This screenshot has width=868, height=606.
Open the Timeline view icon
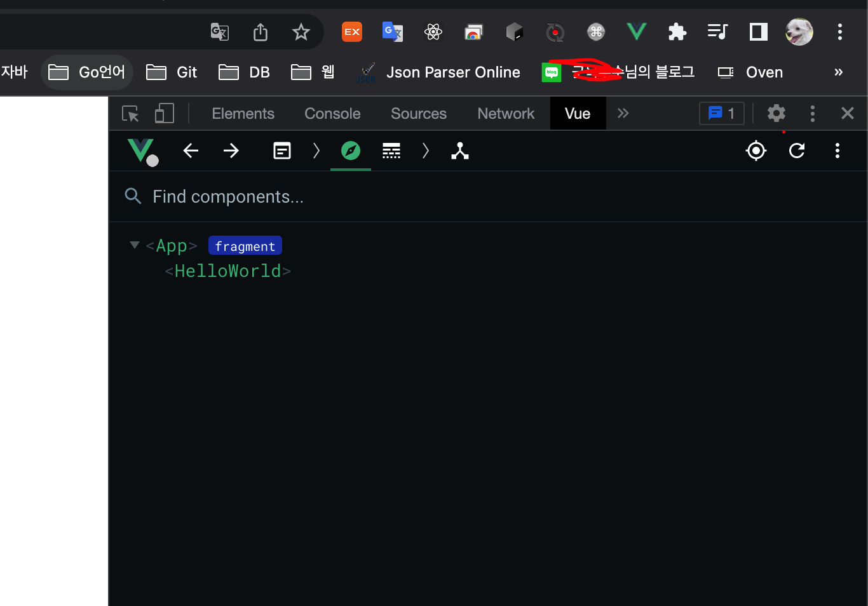tap(391, 151)
